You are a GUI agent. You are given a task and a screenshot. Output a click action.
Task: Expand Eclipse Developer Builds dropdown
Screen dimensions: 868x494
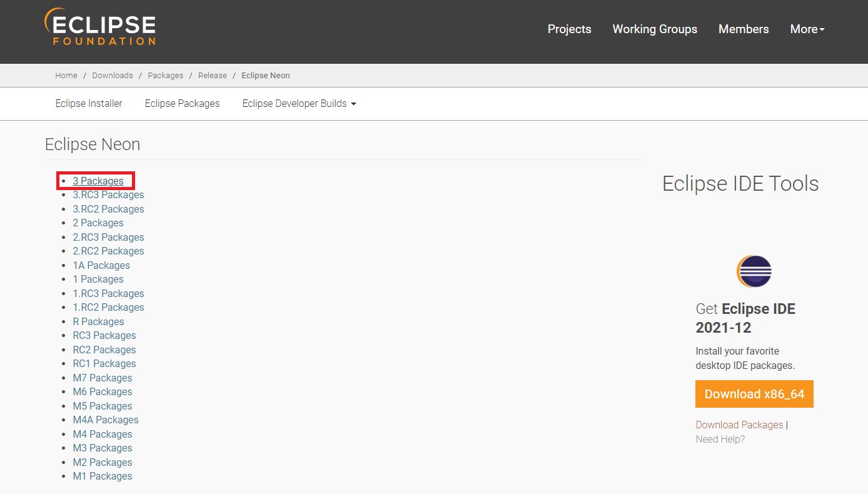point(300,104)
